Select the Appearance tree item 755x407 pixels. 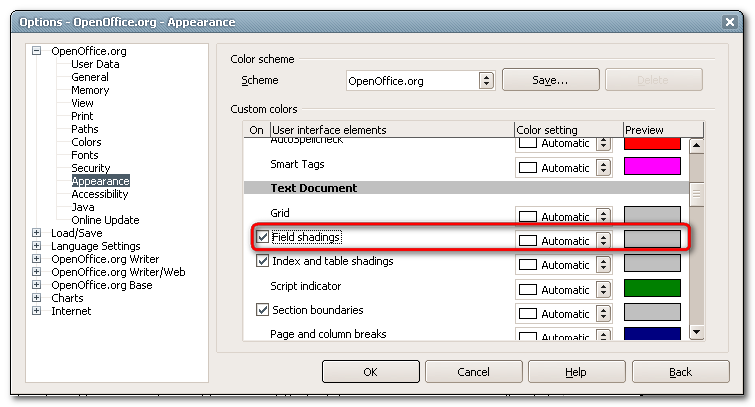[x=101, y=181]
